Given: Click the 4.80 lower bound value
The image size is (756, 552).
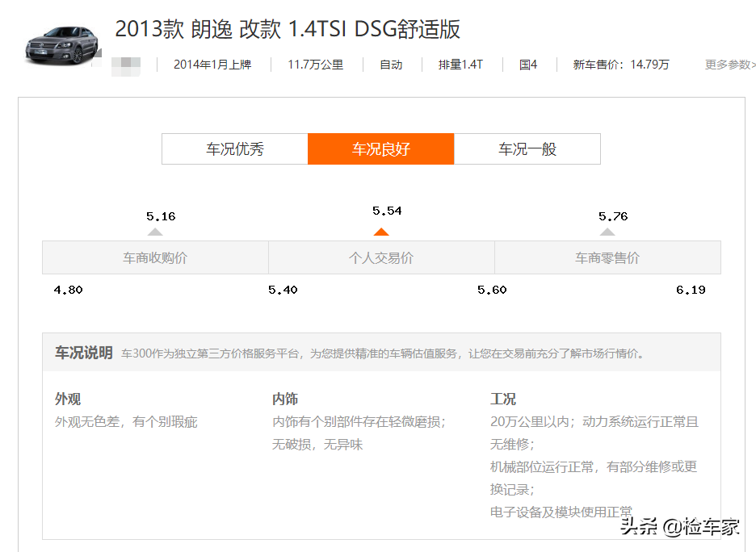Looking at the screenshot, I should point(68,290).
